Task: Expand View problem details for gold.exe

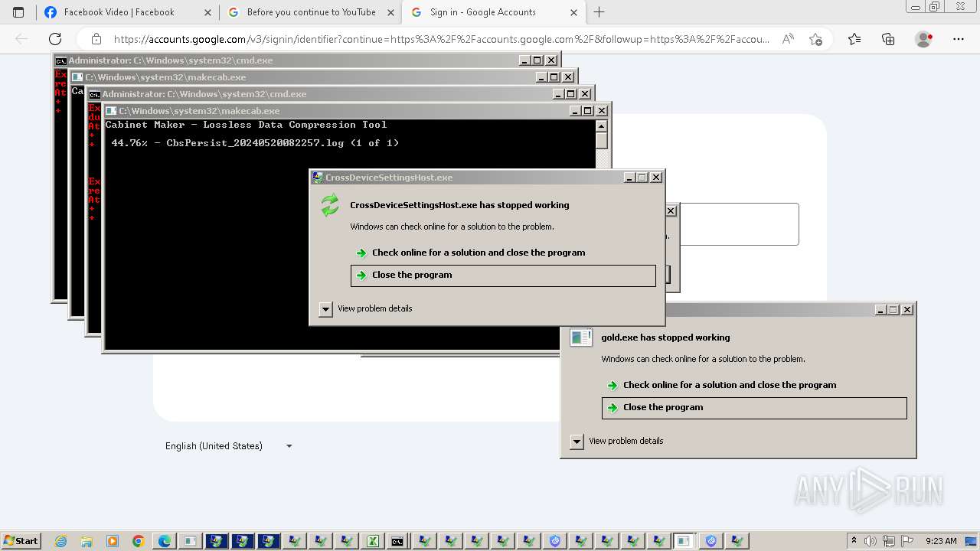Action: (x=577, y=442)
